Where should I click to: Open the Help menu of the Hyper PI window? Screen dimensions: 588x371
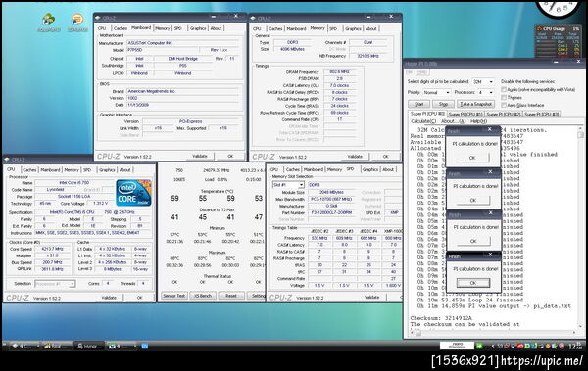click(x=421, y=72)
